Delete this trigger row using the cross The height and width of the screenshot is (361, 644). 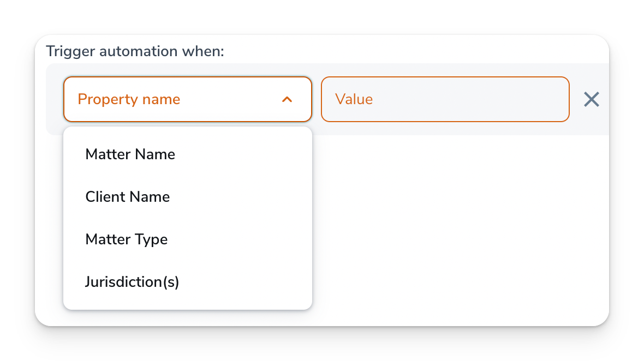[x=592, y=99]
